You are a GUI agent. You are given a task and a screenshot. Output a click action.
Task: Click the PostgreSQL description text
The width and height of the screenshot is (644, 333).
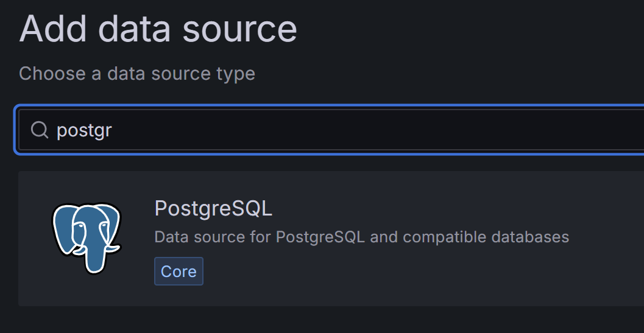(x=361, y=237)
